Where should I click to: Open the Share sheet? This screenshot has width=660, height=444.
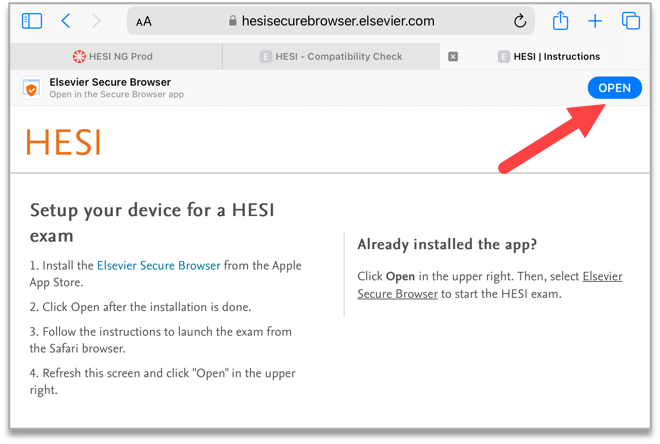click(560, 21)
